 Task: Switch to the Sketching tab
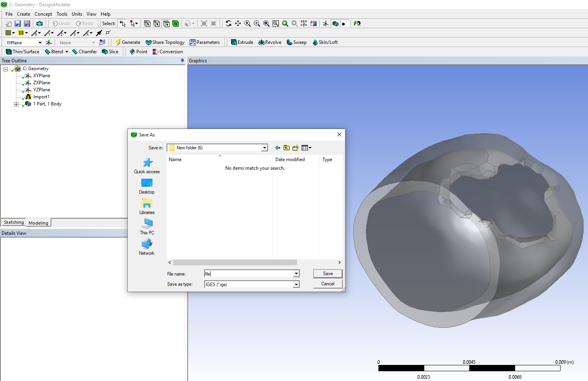click(x=13, y=222)
